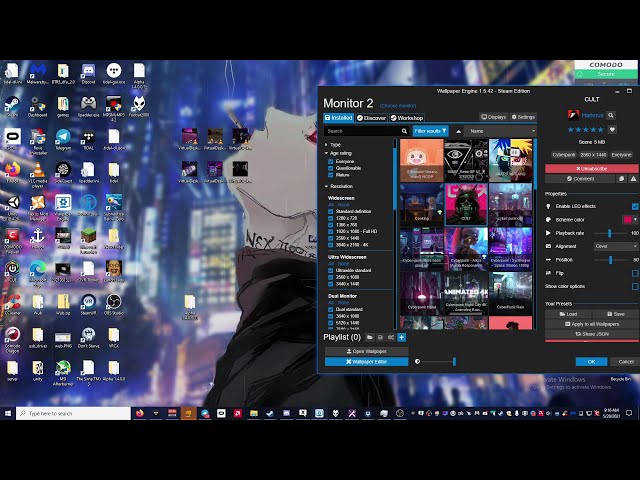Open Discord desktop shortcut
The image size is (640, 480).
[88, 73]
